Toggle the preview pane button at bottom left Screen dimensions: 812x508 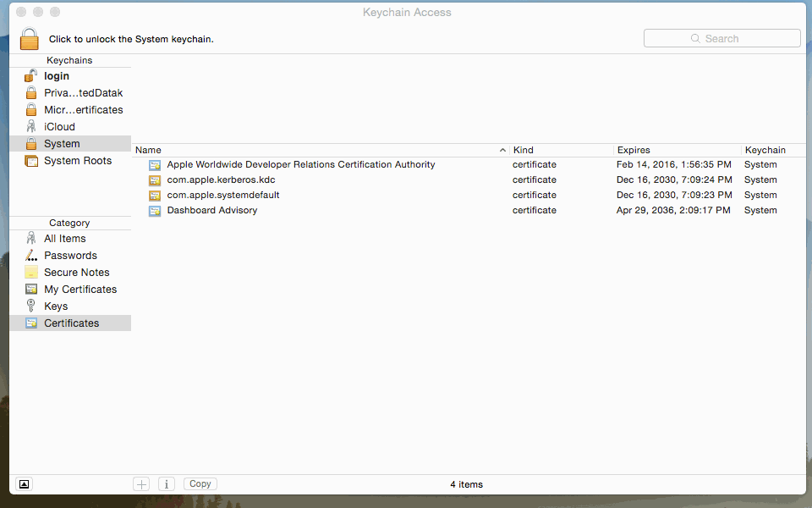24,484
